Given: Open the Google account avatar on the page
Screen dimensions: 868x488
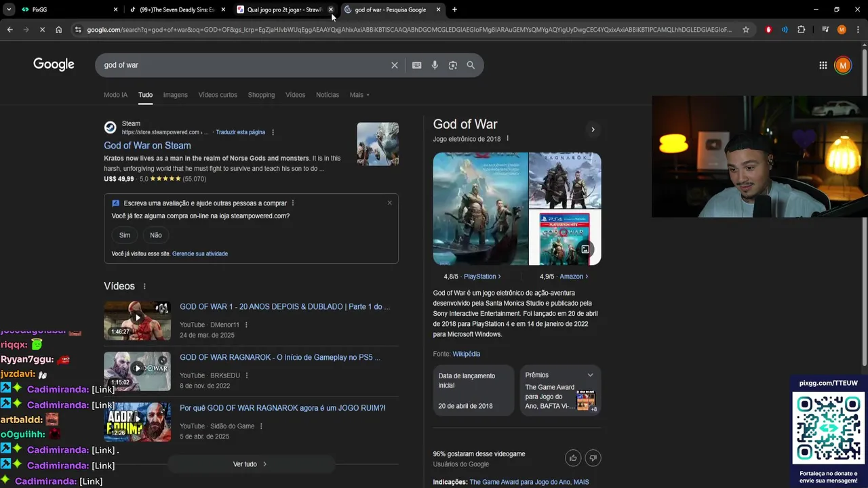Looking at the screenshot, I should (843, 65).
